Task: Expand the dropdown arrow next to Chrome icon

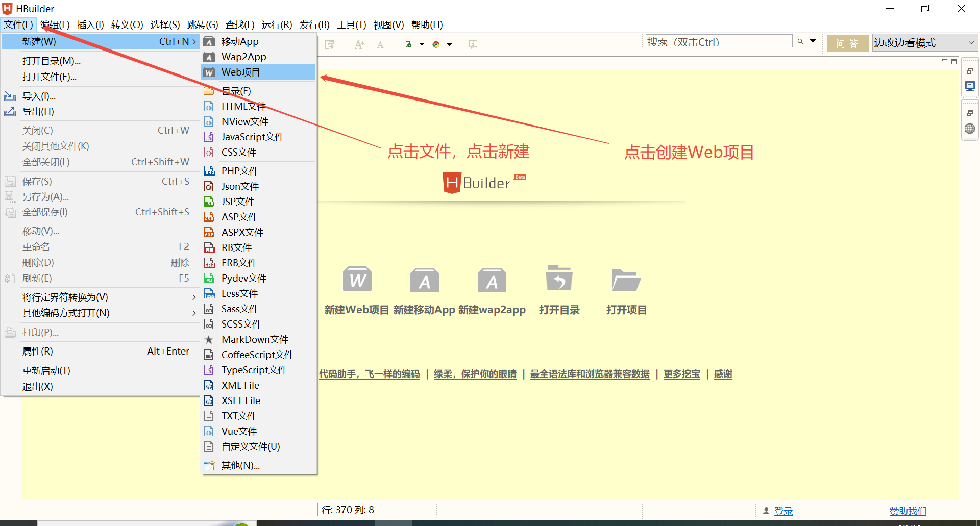Action: pos(450,44)
